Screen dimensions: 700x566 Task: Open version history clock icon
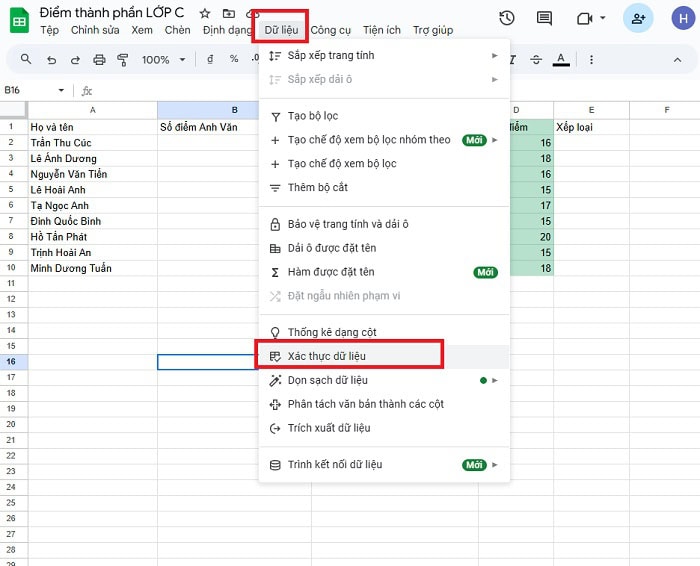pyautogui.click(x=507, y=18)
